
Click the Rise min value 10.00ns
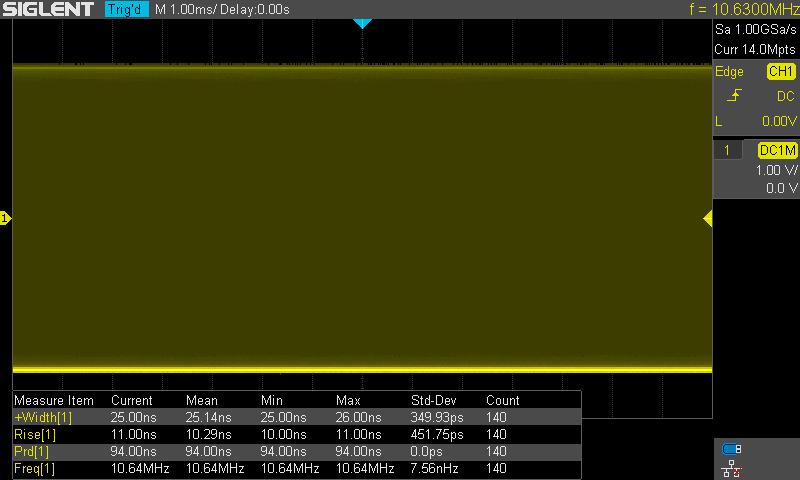[283, 435]
